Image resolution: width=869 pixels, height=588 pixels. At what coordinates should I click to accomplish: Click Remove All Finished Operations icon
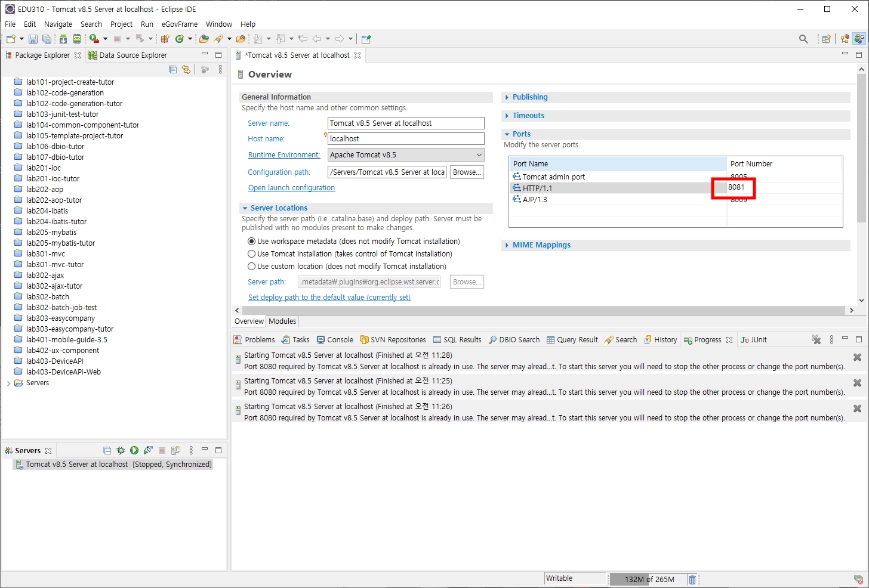tap(816, 339)
